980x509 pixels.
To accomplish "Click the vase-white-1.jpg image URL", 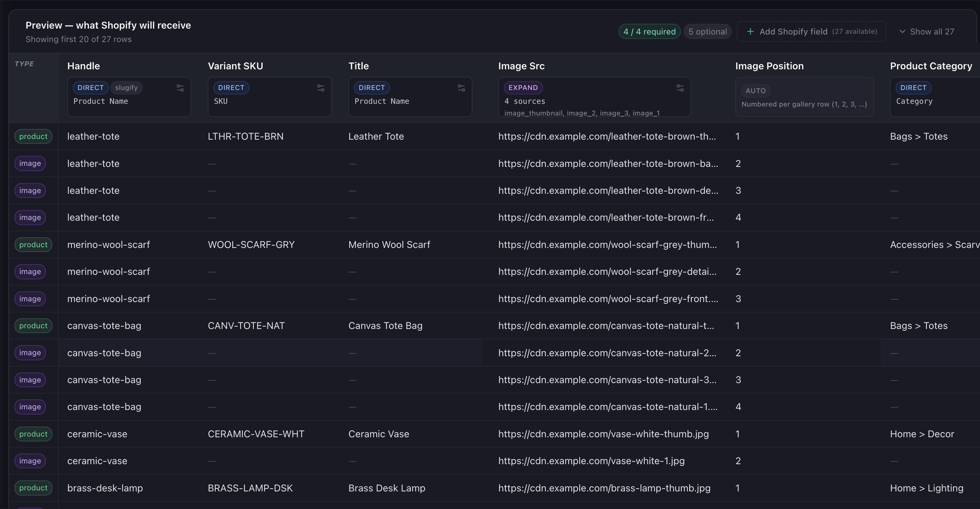I will tap(591, 461).
